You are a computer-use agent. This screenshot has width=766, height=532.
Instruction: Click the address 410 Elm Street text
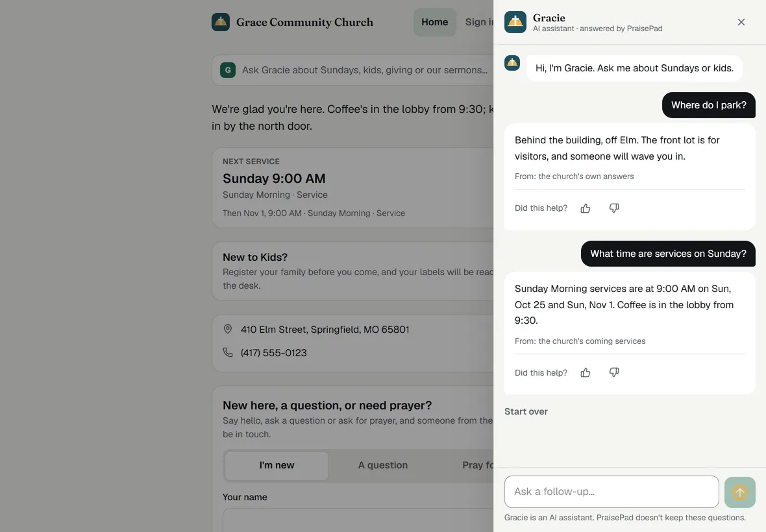click(325, 330)
